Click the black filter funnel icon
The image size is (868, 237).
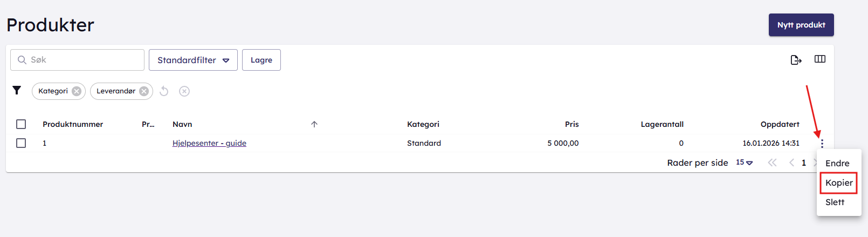point(17,90)
